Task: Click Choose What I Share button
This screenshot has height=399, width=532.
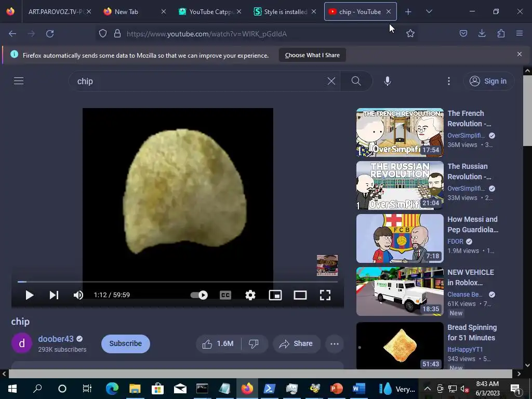Action: pyautogui.click(x=312, y=55)
